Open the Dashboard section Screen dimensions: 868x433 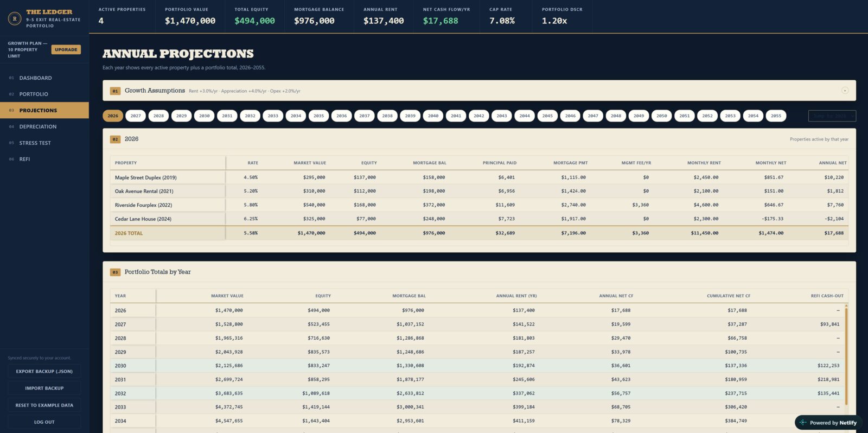[x=44, y=78]
